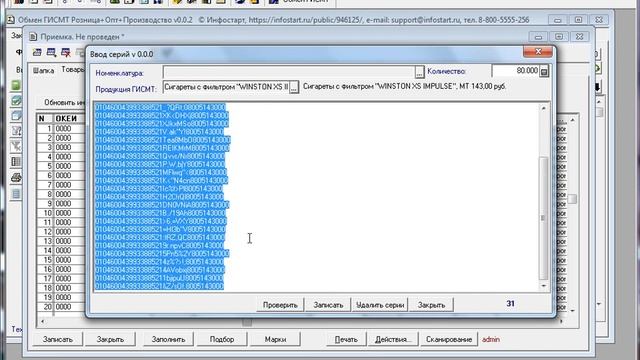Viewport: 640px width, 360px height.
Task: Click the horizontal scrollbar thumb under Приемка table
Action: click(247, 322)
